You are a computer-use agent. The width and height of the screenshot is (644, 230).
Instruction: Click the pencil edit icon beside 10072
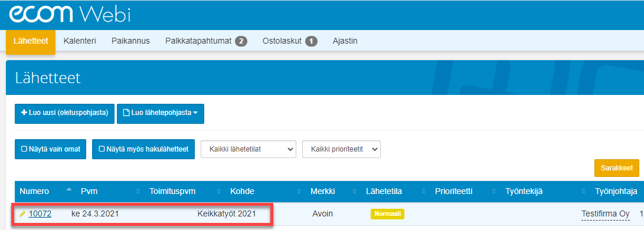[22, 214]
